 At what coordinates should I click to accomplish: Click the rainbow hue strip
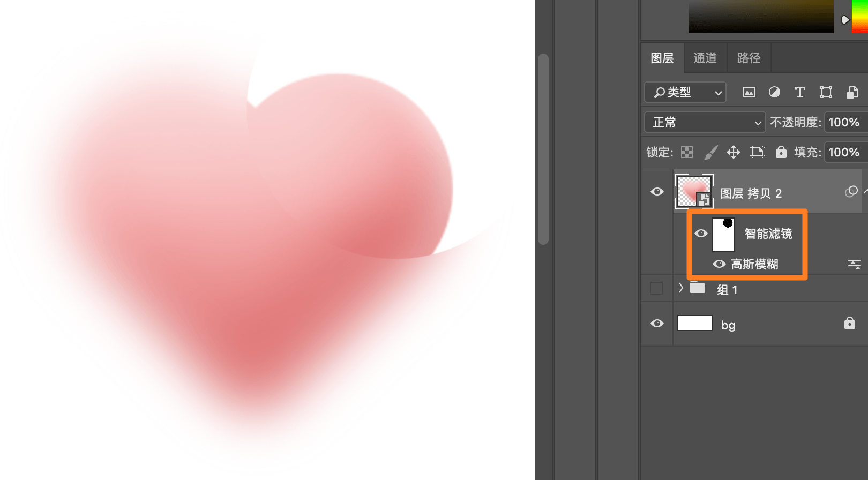click(859, 16)
